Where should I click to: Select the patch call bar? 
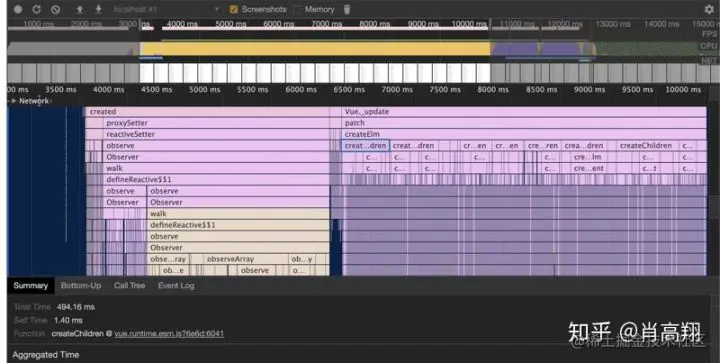click(524, 123)
